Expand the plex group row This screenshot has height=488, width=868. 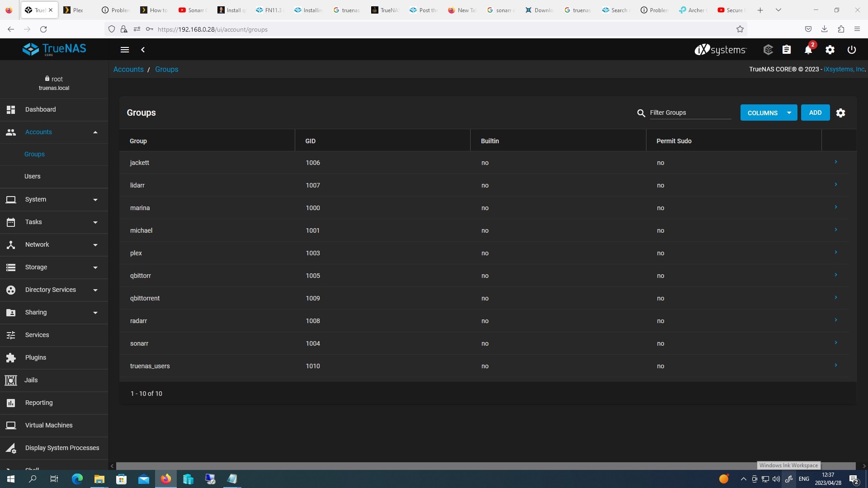(836, 252)
